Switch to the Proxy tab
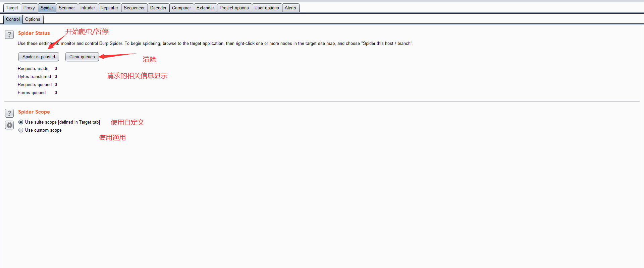 29,8
